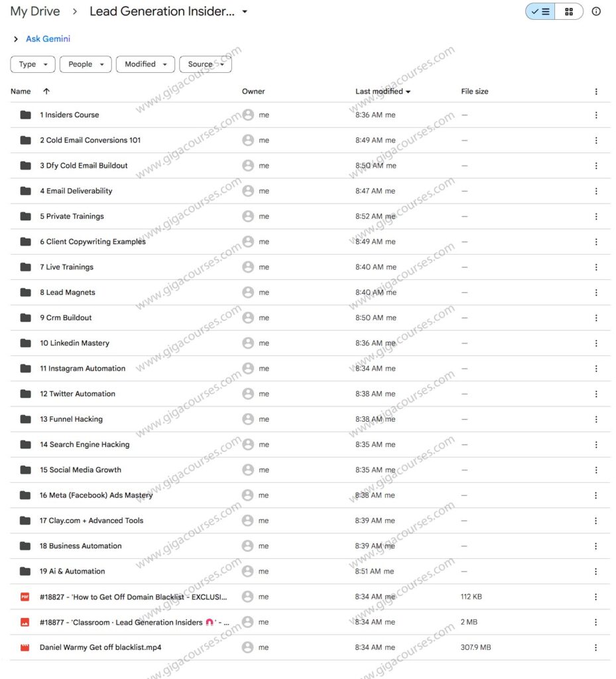Open the breadcrumb dropdown next to folder title
The image size is (616, 679).
[x=244, y=11]
